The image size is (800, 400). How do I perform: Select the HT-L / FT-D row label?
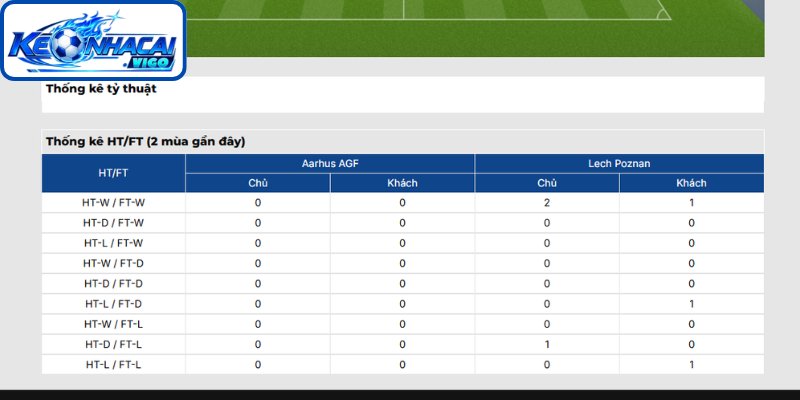coord(113,304)
